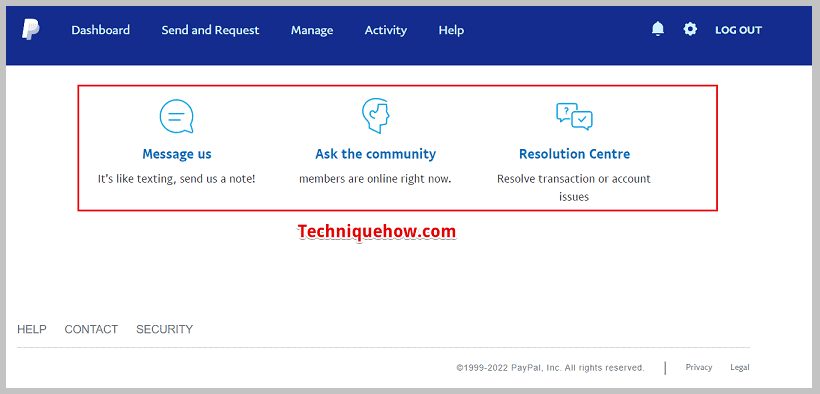Click the PayPal copyright notice text

click(550, 368)
